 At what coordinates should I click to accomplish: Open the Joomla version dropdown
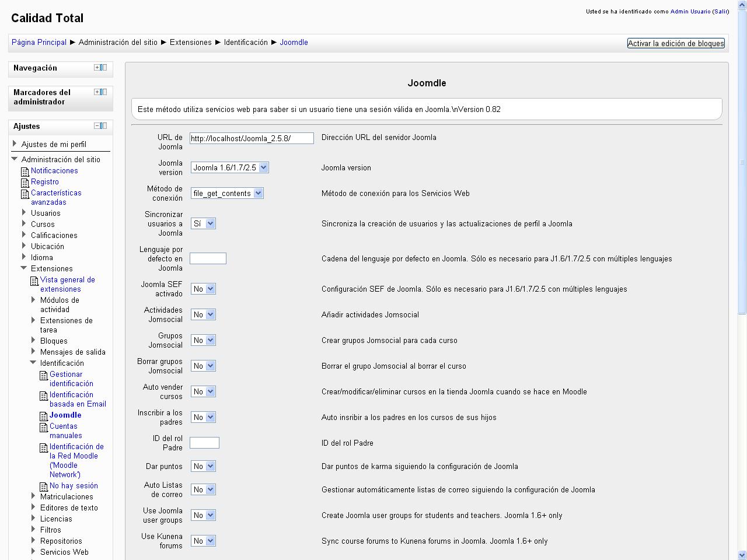[229, 167]
